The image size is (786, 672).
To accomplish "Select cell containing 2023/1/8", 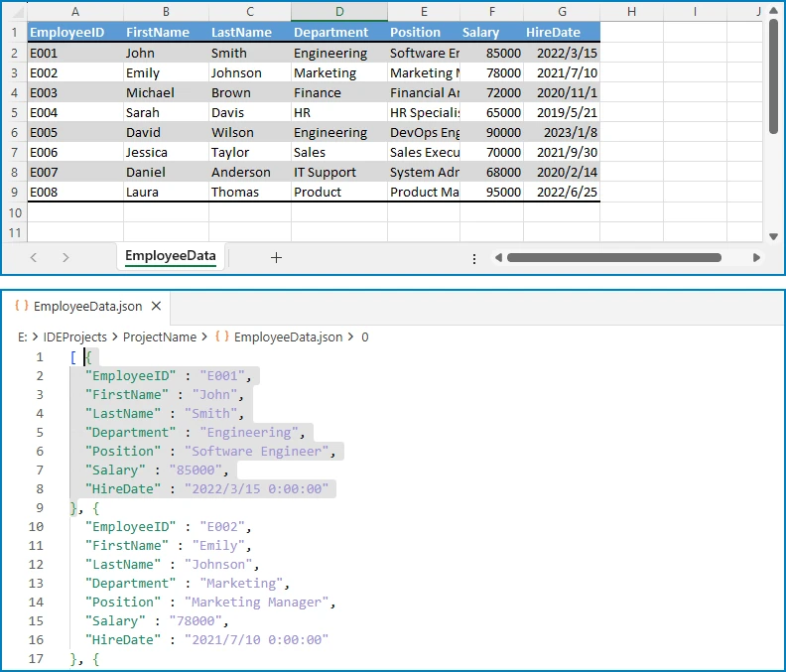I will tap(562, 132).
